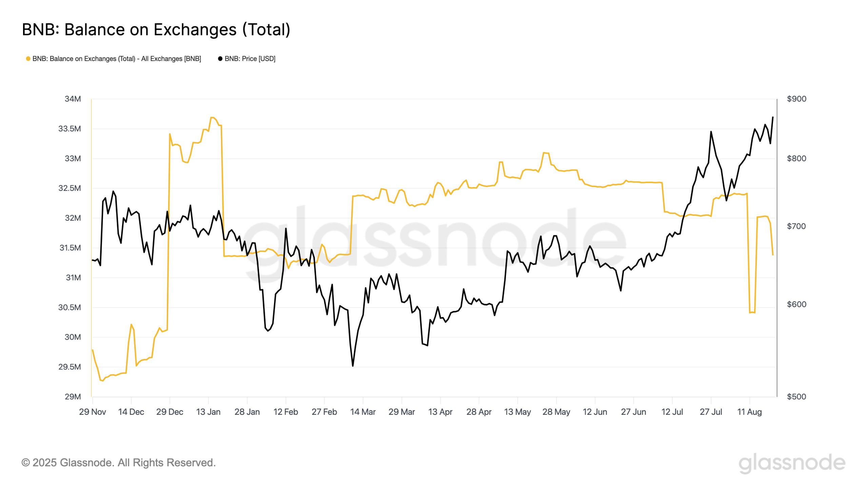Click the yellow Balance on Exchanges legend dot
Screen dimensions: 868x488
(28, 59)
